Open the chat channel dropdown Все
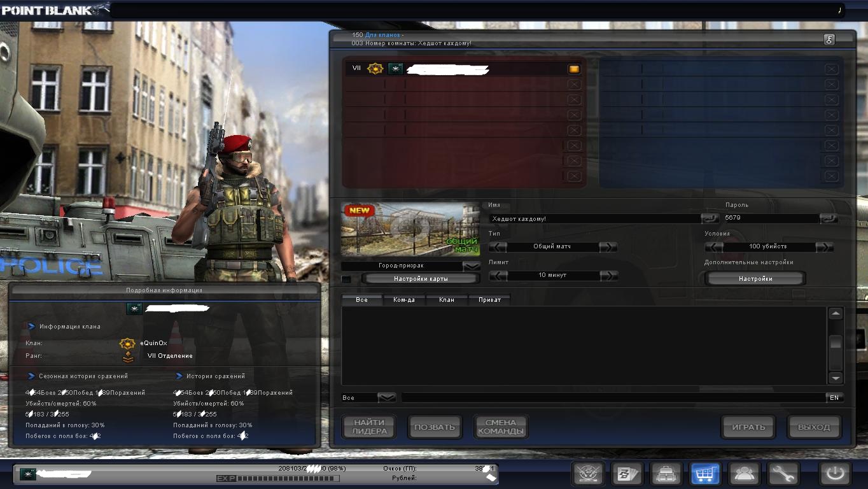Image resolution: width=868 pixels, height=489 pixels. click(387, 398)
